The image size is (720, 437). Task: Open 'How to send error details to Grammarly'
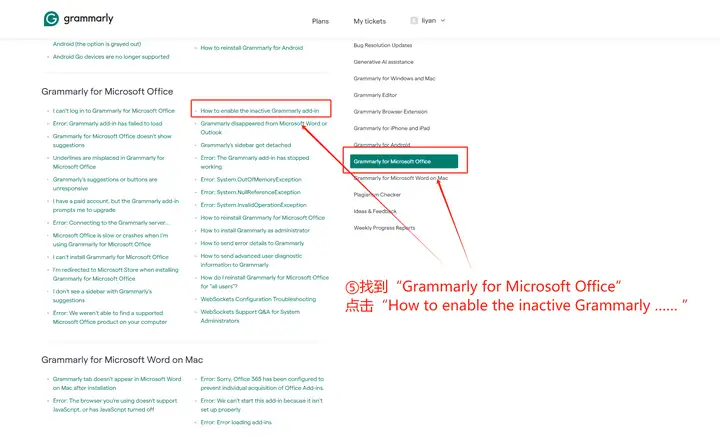point(252,243)
